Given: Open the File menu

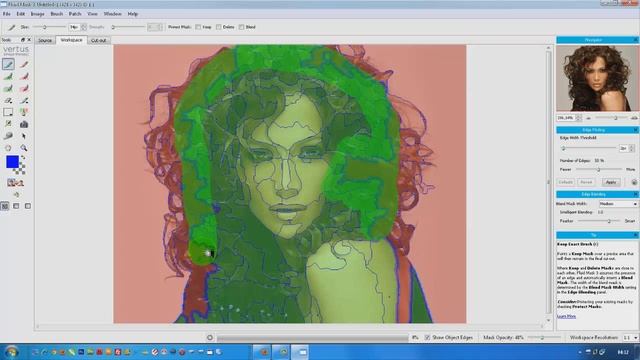Looking at the screenshot, I should tap(7, 14).
